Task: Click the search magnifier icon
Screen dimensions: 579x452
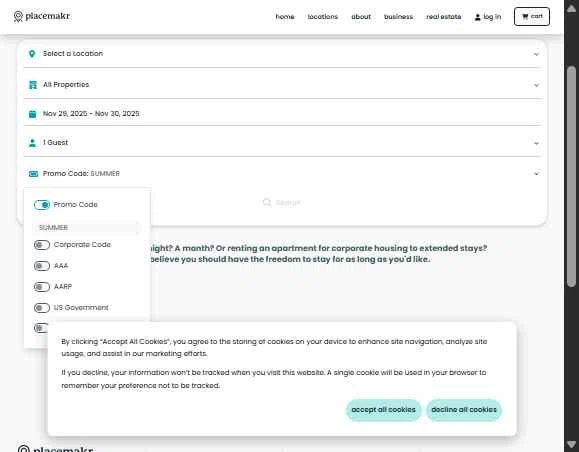Action: [x=267, y=202]
